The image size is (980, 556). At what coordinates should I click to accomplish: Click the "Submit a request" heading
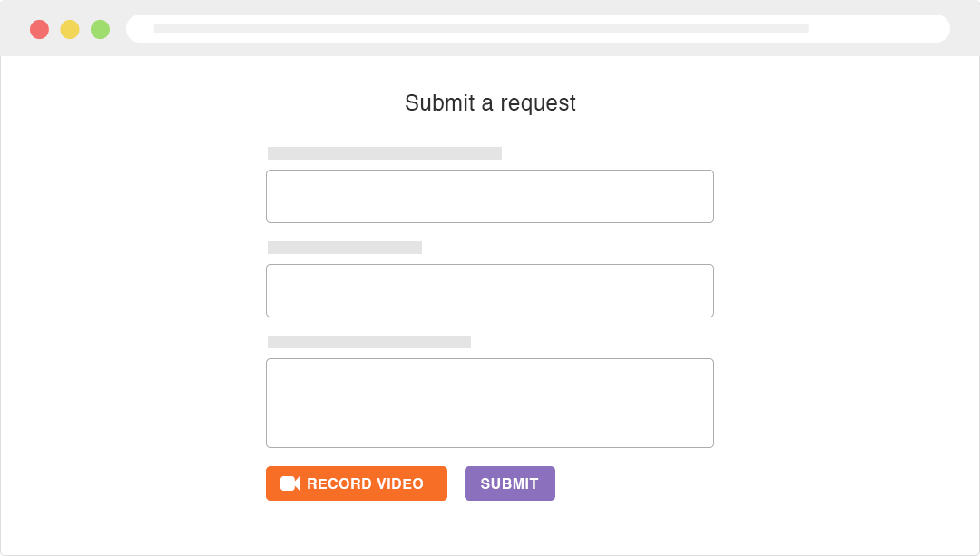tap(490, 103)
